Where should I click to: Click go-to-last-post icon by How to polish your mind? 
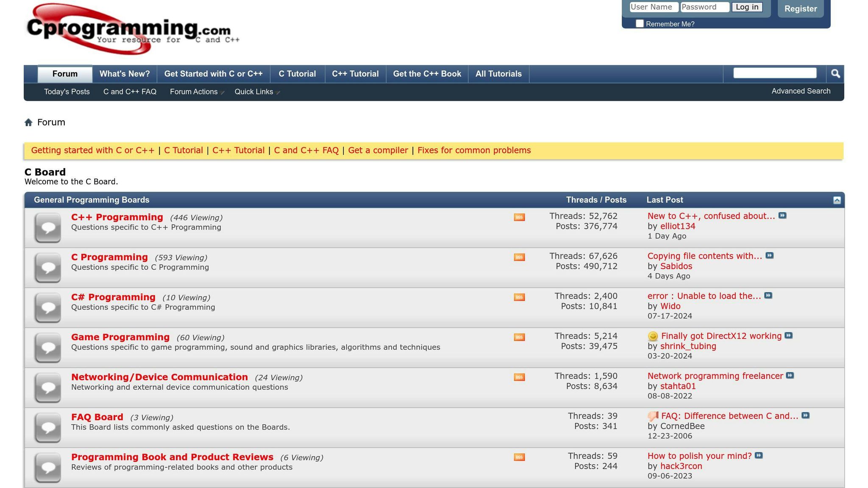[x=759, y=455]
